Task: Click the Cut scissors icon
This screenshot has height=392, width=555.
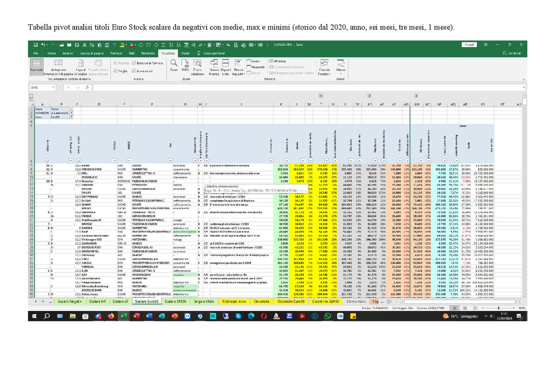Action: click(84, 45)
